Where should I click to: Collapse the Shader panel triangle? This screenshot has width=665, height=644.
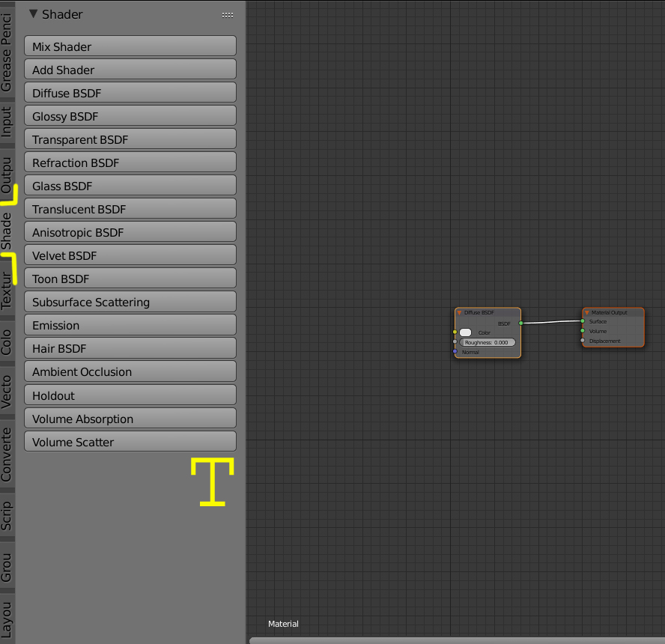click(33, 13)
